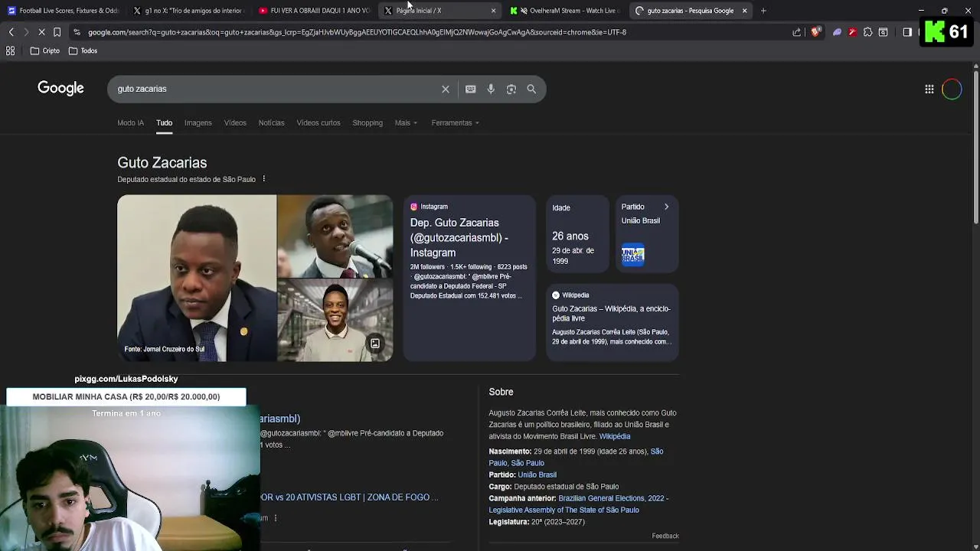Open image gallery icon on photo collage
This screenshot has width=980, height=551.
coord(375,344)
